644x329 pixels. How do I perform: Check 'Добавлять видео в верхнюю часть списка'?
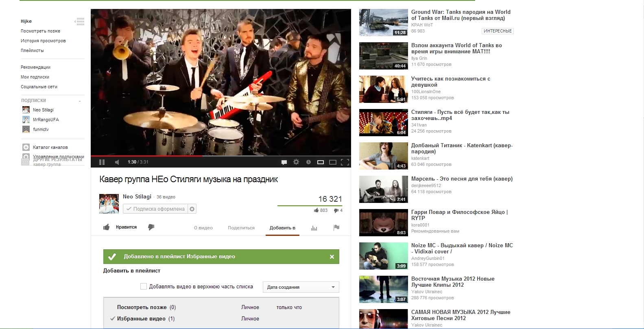[144, 286]
